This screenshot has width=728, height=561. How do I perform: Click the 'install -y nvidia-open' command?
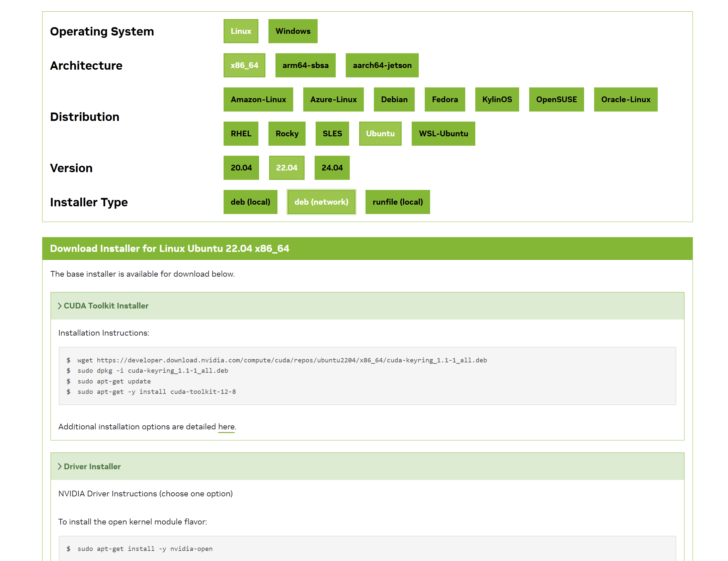[x=145, y=549]
